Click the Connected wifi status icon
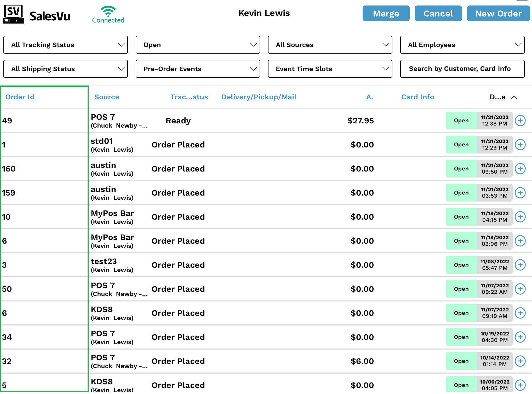 click(x=108, y=12)
